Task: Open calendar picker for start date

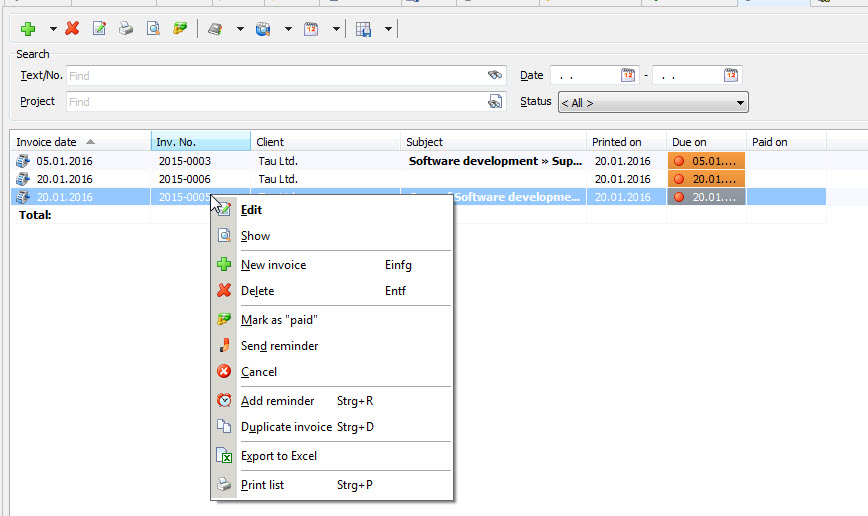Action: point(628,75)
